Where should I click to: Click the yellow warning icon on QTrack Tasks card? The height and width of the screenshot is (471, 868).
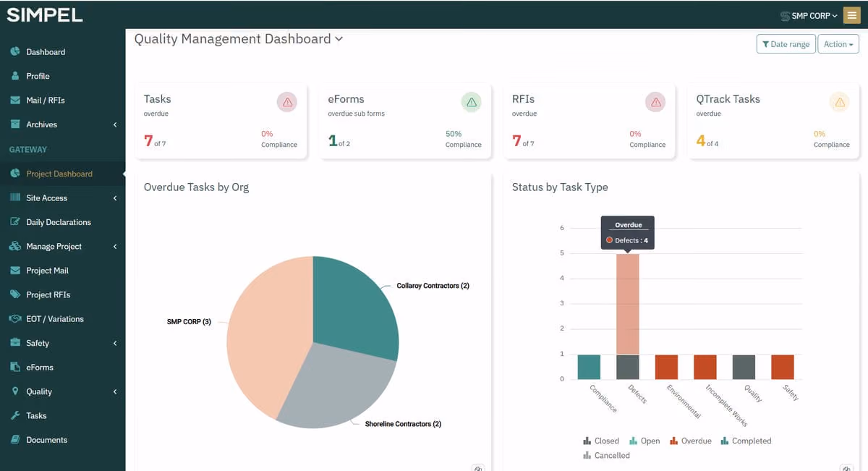[840, 102]
